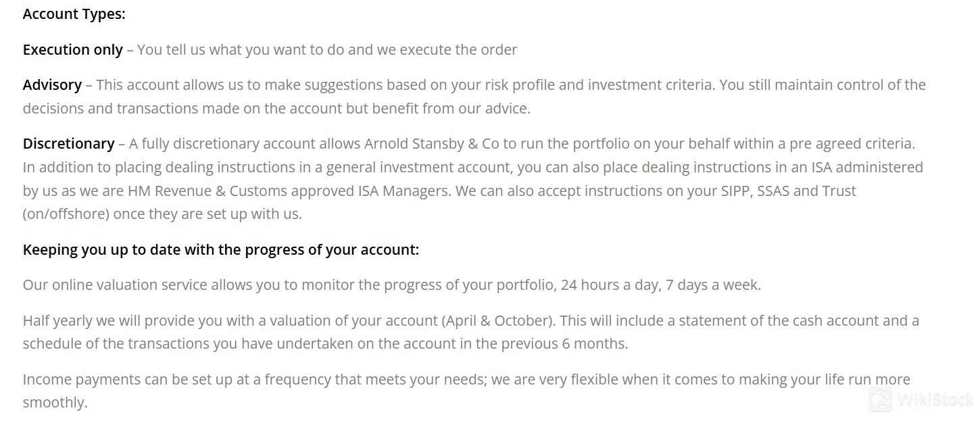Click the WikiStock watermark text
Screen dimensions: 980x423
tap(935, 399)
